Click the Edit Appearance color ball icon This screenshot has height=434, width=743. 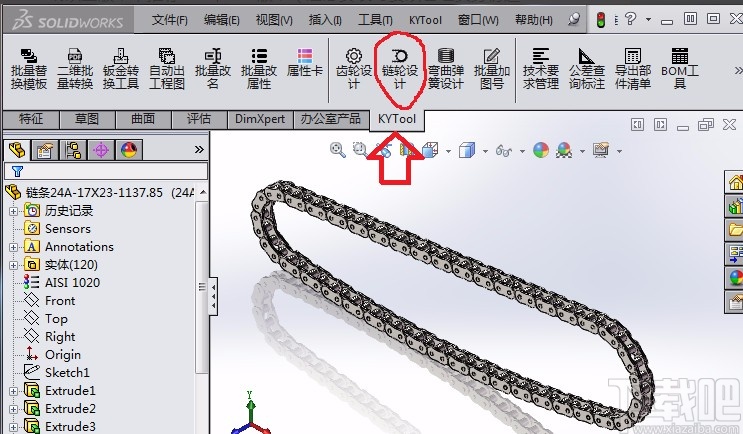coord(541,151)
